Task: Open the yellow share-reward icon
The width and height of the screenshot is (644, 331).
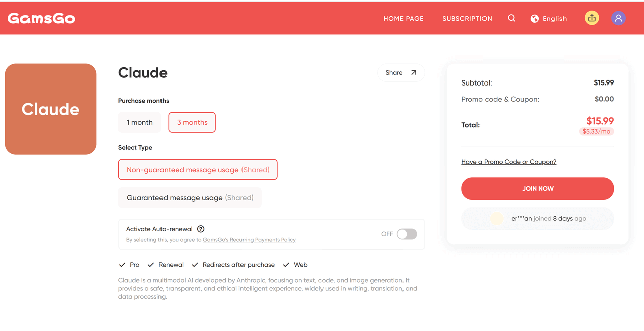Action: click(x=592, y=18)
